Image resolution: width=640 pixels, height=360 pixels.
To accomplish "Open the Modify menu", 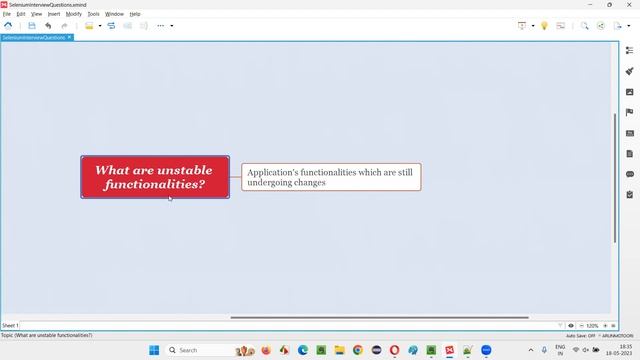I will coord(73,14).
